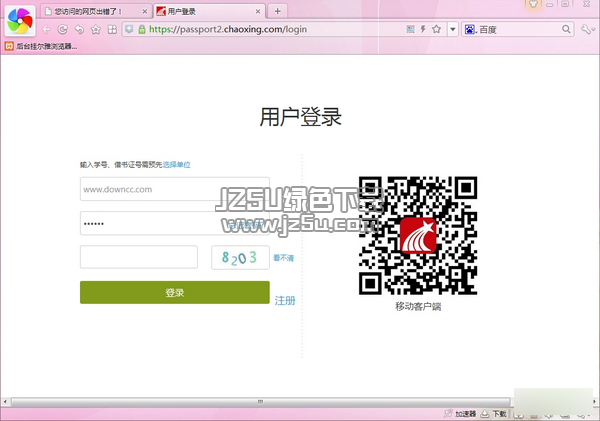Open favorites star in navigation toolbar
Viewport: 600px width, 421px height.
[x=96, y=29]
